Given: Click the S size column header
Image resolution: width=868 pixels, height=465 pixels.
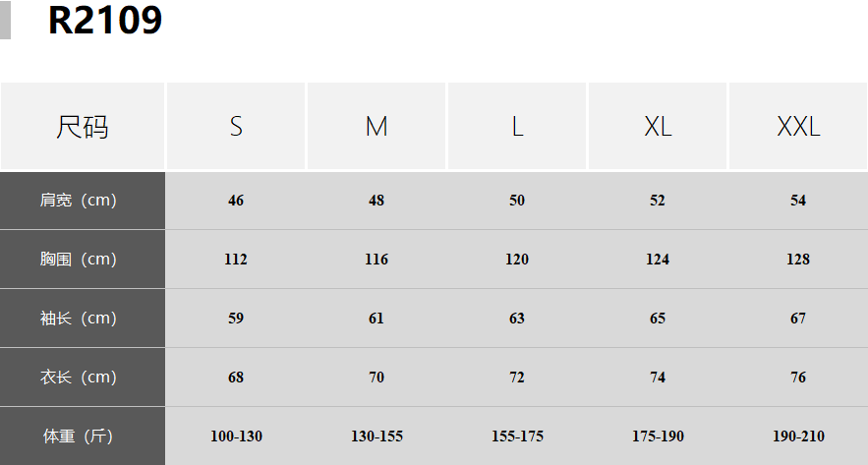Looking at the screenshot, I should point(236,127).
